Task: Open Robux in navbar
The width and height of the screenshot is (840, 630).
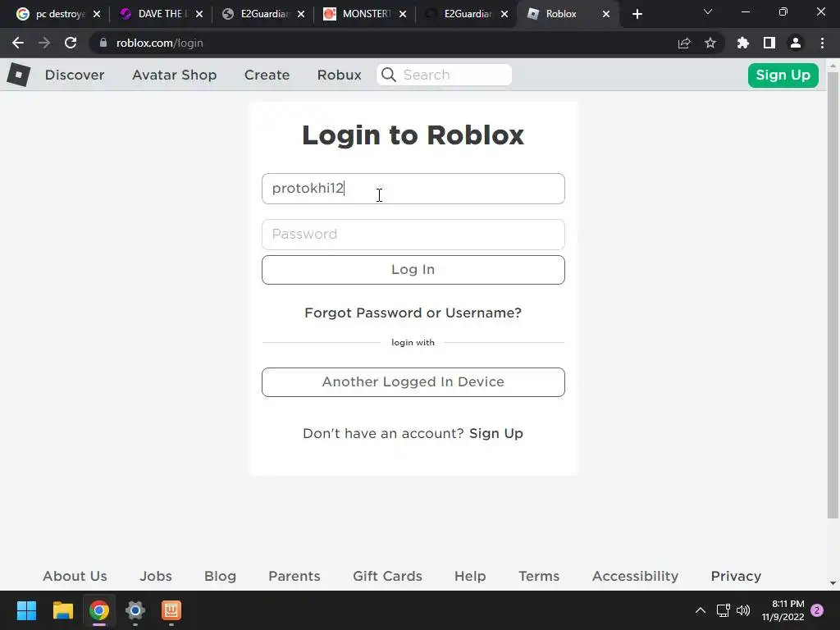Action: tap(339, 75)
